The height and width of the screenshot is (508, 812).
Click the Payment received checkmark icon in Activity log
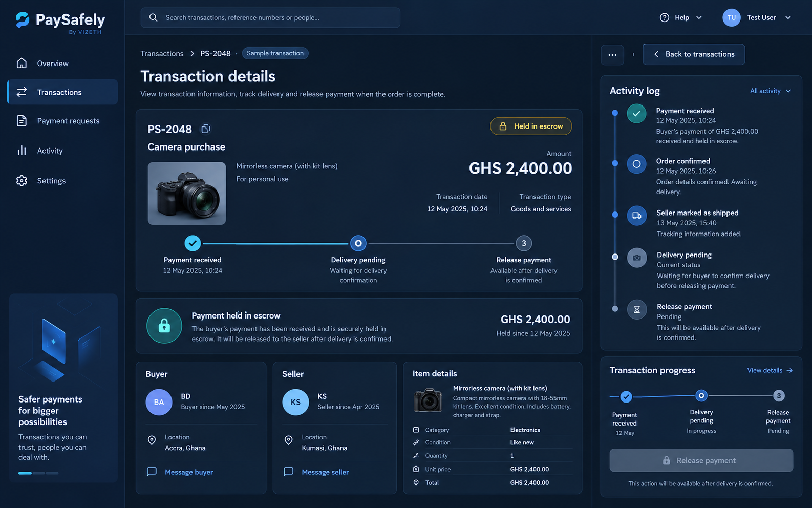click(636, 114)
